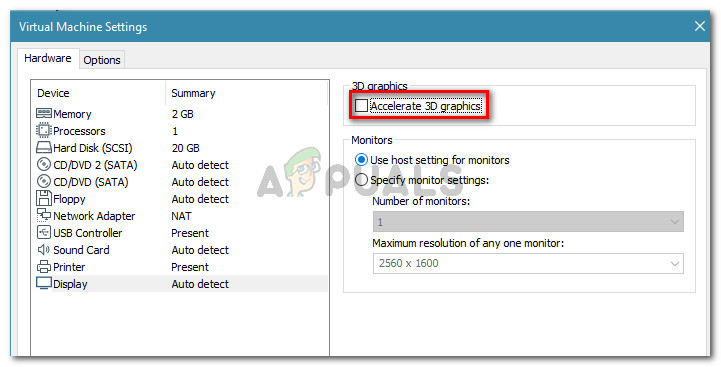The height and width of the screenshot is (367, 721).
Task: Click Auto detect summary for CD/DVD (SATA)
Action: [x=200, y=182]
